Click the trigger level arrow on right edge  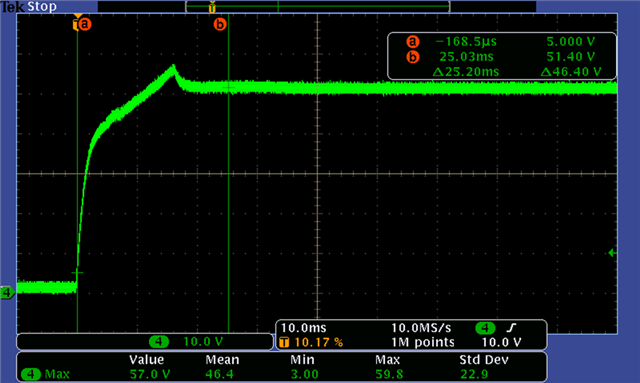click(x=612, y=253)
